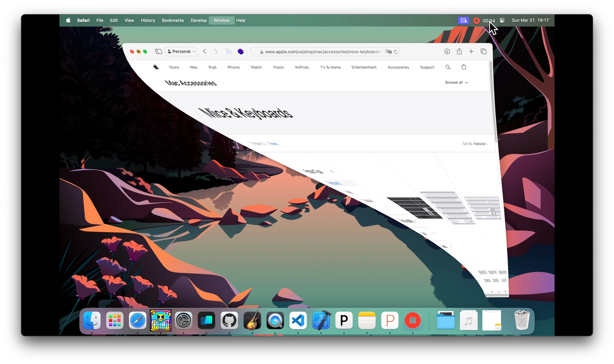Image resolution: width=614 pixels, height=364 pixels.
Task: Click the Apple logo in site navigation
Action: point(156,67)
